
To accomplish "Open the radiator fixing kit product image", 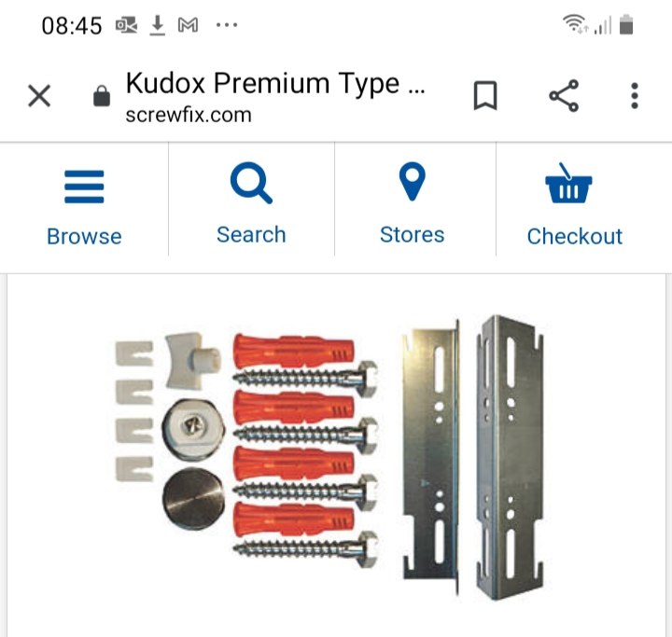I will pos(329,457).
